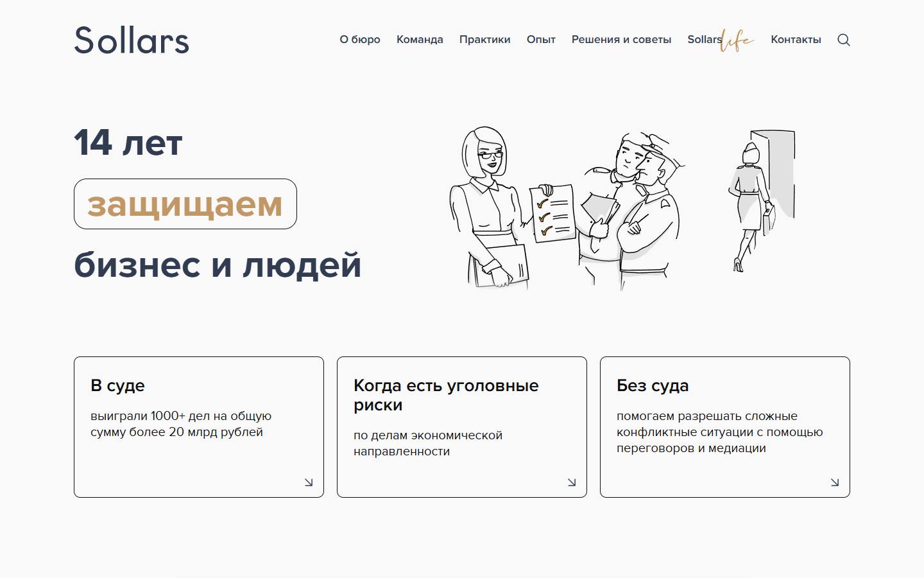Image resolution: width=924 pixels, height=578 pixels.
Task: Open the «Практики» section
Action: tap(485, 40)
